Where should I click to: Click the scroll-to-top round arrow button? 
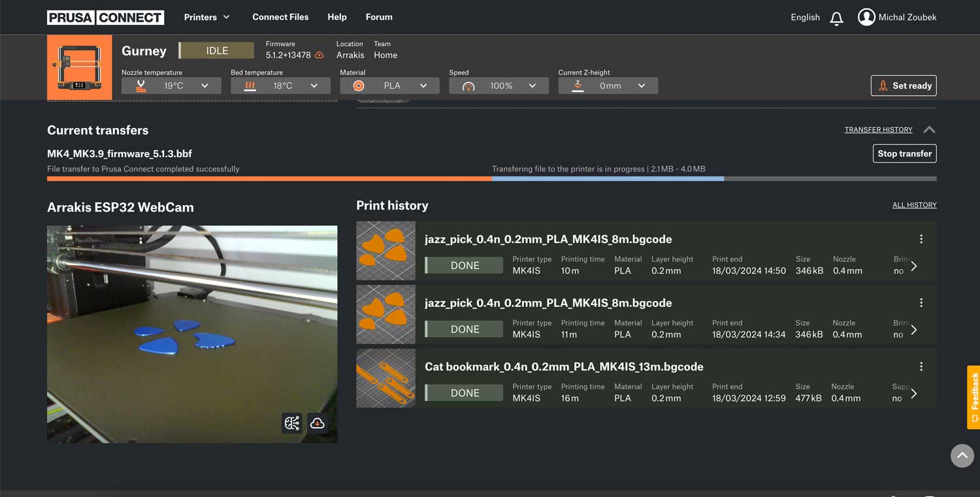click(962, 456)
